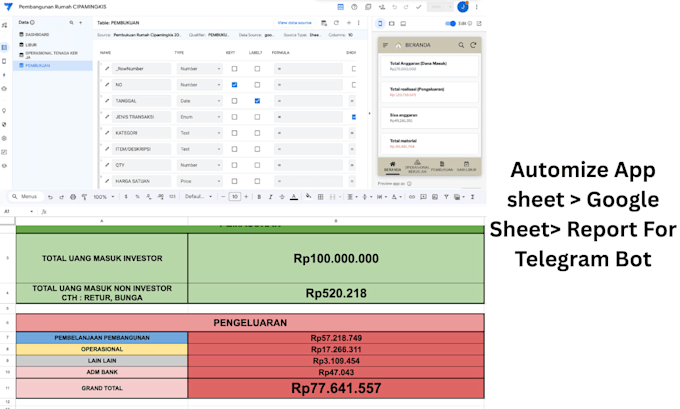680x409 pixels.
Task: Open functions sigma icon in Sheets toolbar
Action: pyautogui.click(x=472, y=197)
